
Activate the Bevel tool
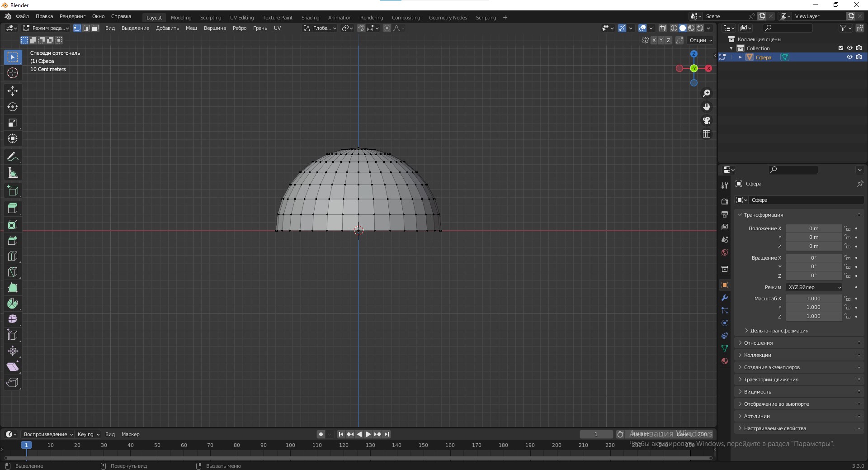tap(13, 240)
